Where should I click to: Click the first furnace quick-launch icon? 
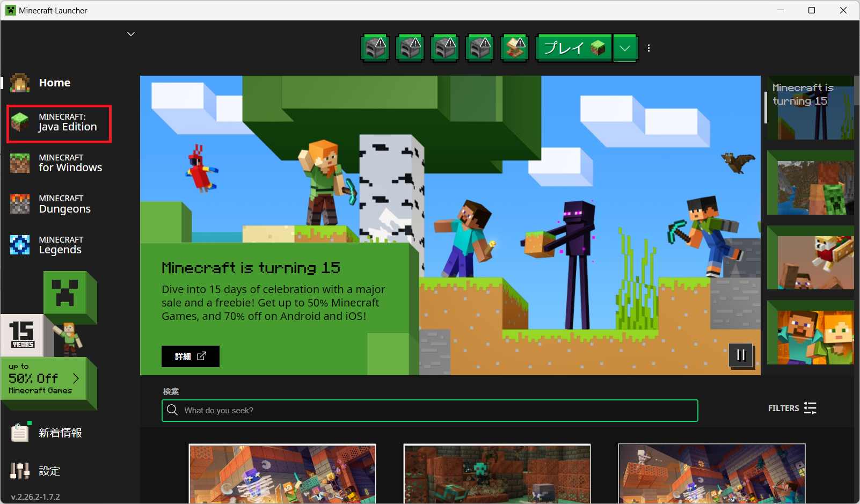[375, 48]
